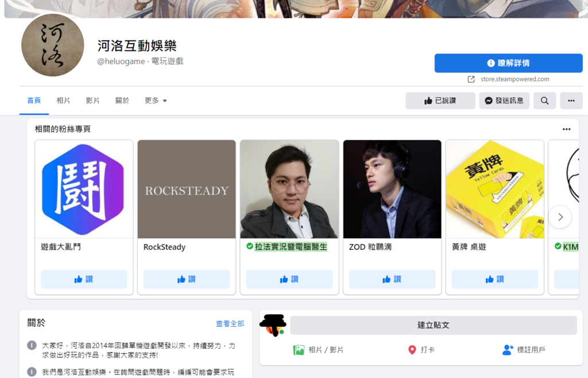
Task: Like the 拉法實況暨電腦醫生 page
Action: click(x=289, y=279)
